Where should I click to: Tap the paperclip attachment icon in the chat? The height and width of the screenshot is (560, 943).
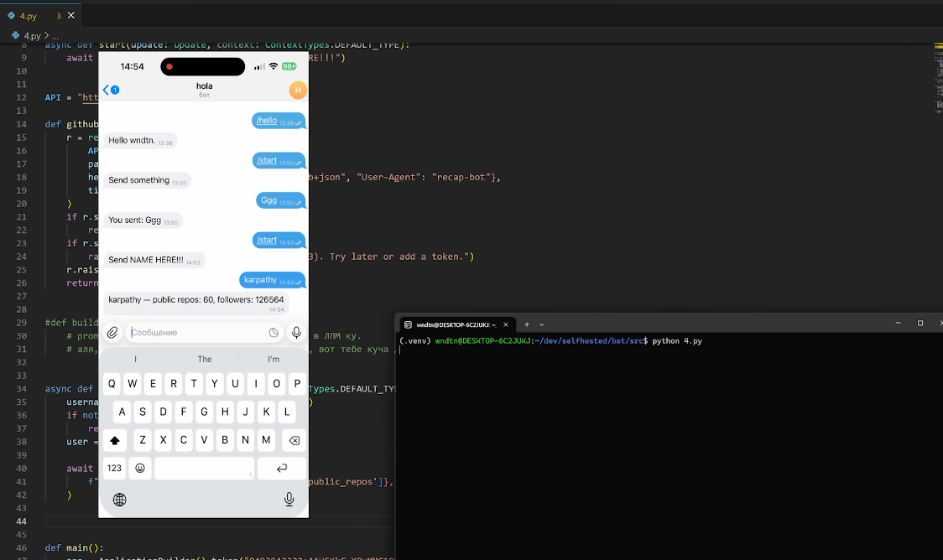tap(112, 332)
